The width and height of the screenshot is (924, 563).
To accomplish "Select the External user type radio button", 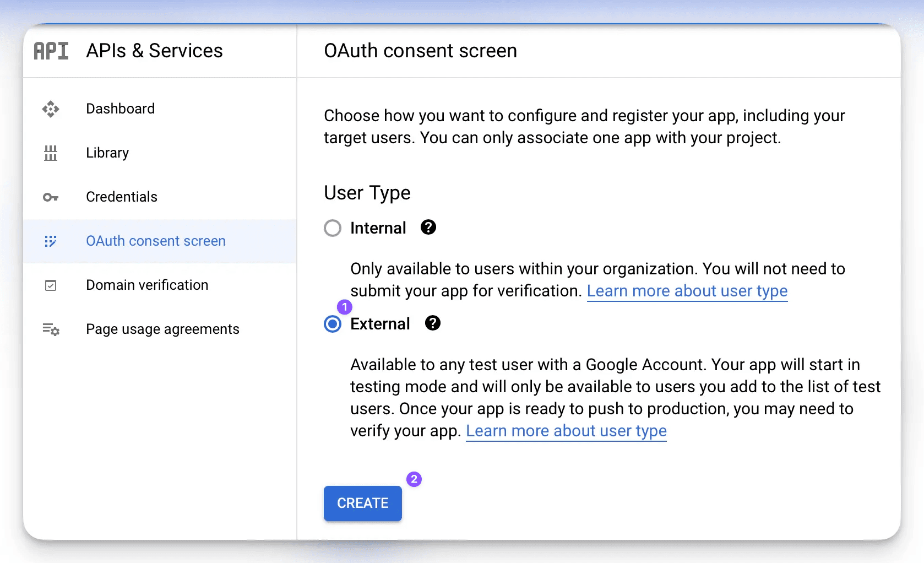I will point(333,324).
